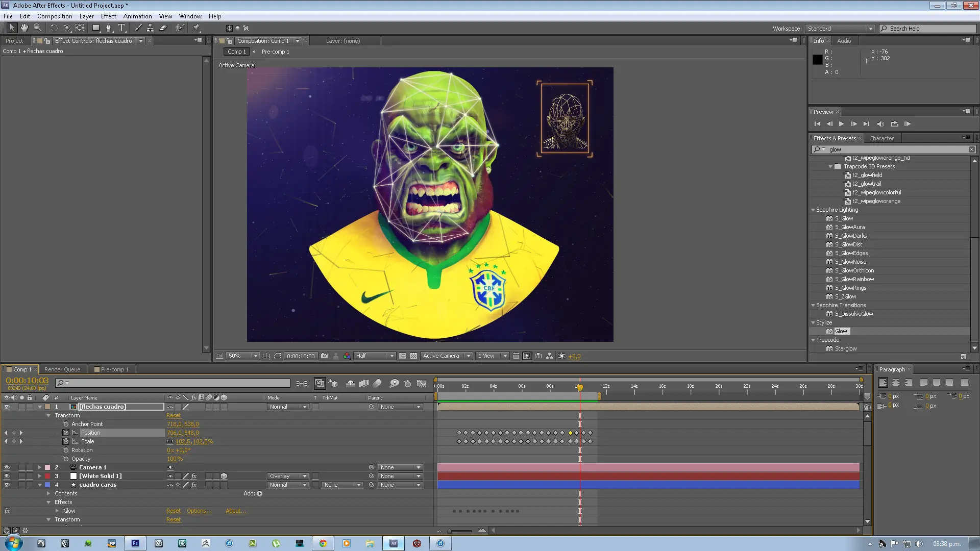Click the flechas cuadro label color swatch
980x551 pixels.
click(47, 407)
